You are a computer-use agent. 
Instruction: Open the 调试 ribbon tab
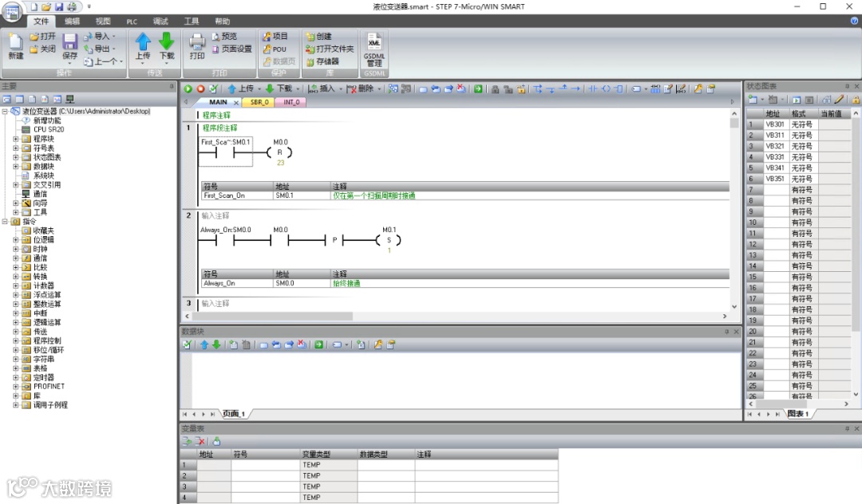[x=160, y=22]
